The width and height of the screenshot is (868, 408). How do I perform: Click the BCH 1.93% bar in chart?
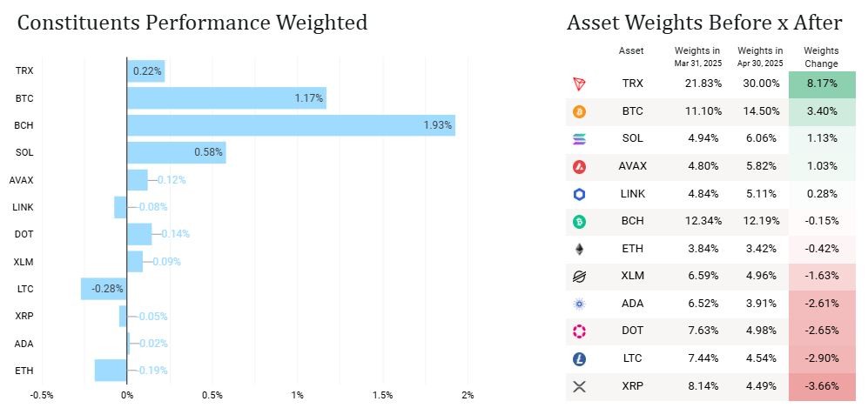(291, 125)
